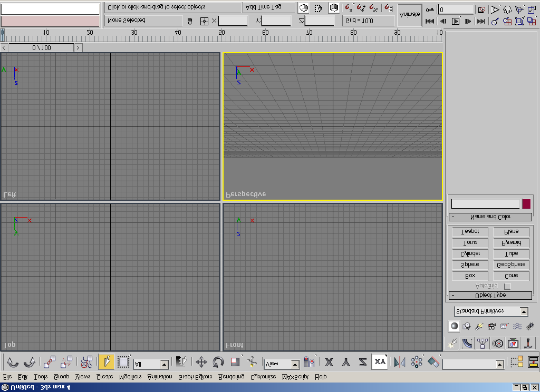Viewport: 540px width, 392px height.
Task: Restrict transforms to the Z axis
Action: pyautogui.click(x=363, y=362)
